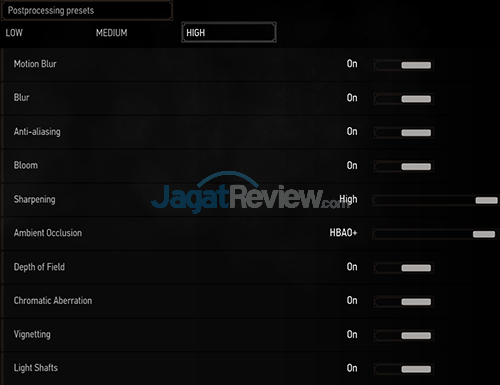Adjust the Ambient Occlusion slider

click(x=435, y=234)
